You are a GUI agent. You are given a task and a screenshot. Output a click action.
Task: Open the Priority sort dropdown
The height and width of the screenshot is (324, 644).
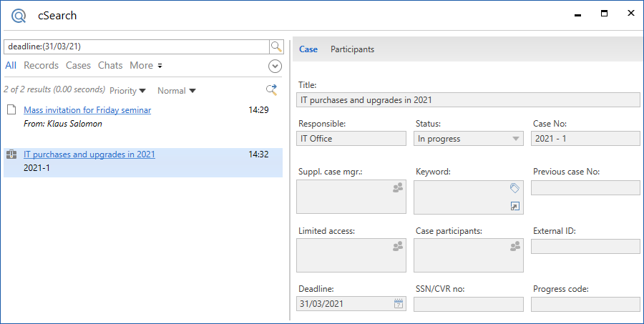coord(127,91)
